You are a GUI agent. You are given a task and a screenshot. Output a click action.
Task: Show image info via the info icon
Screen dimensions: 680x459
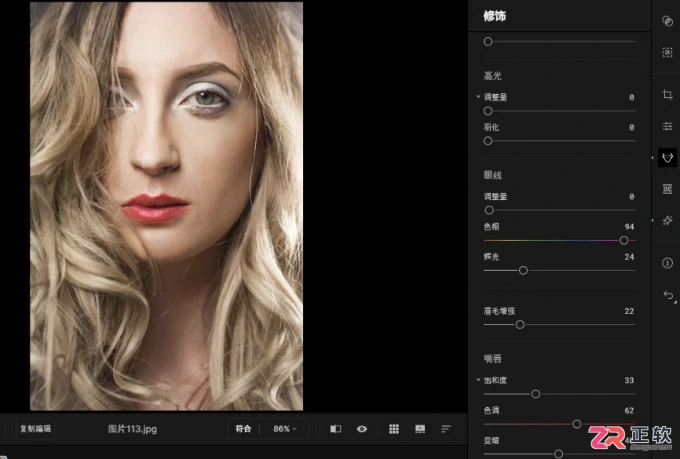[x=667, y=263]
